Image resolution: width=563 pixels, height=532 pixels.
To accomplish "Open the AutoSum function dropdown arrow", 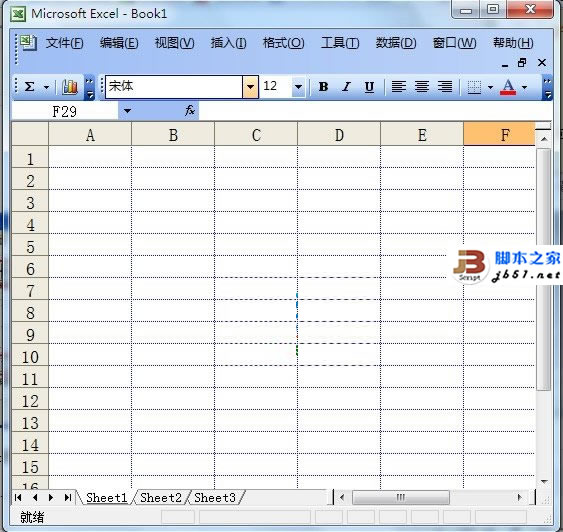I will [46, 87].
